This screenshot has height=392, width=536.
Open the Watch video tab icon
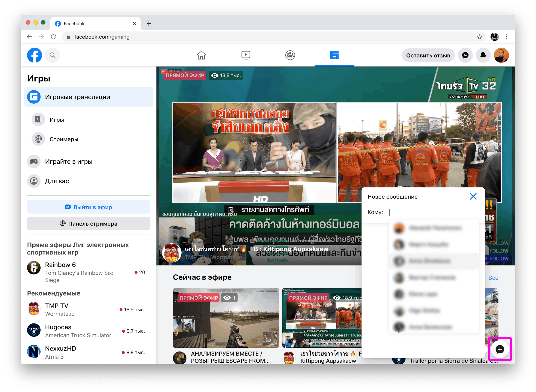click(x=245, y=55)
